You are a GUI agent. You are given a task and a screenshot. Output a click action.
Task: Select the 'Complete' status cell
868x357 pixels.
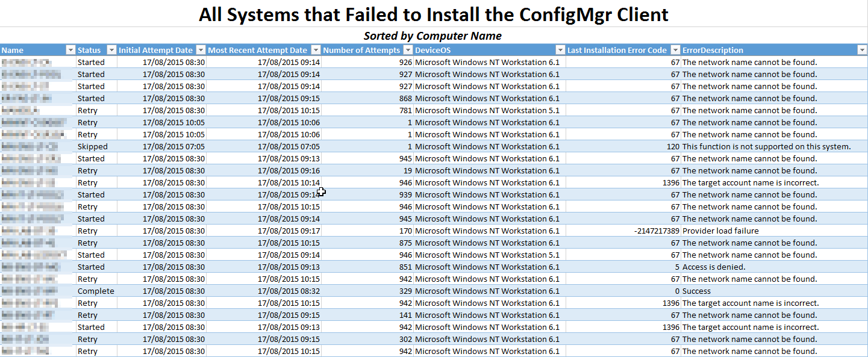(x=96, y=291)
